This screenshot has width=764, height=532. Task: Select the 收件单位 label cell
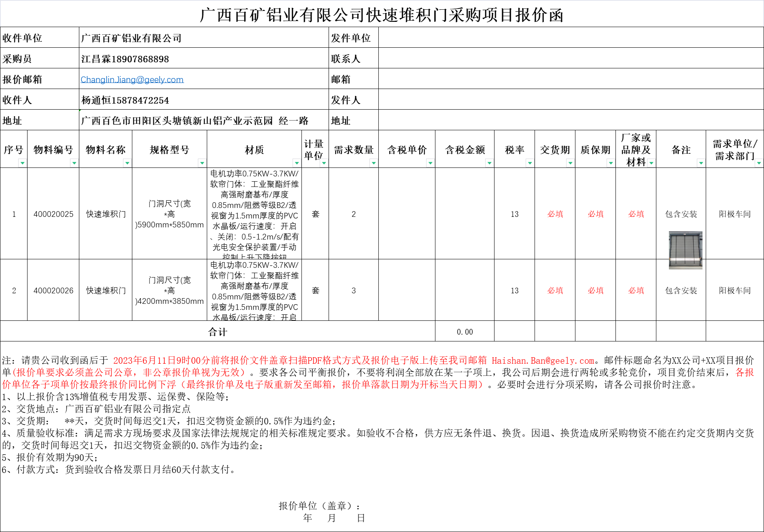pyautogui.click(x=40, y=38)
